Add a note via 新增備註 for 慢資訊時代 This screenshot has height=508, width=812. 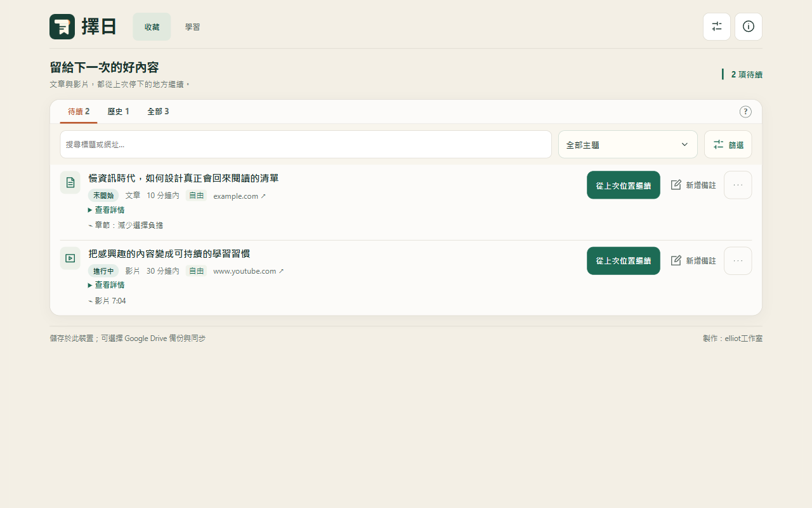click(693, 185)
